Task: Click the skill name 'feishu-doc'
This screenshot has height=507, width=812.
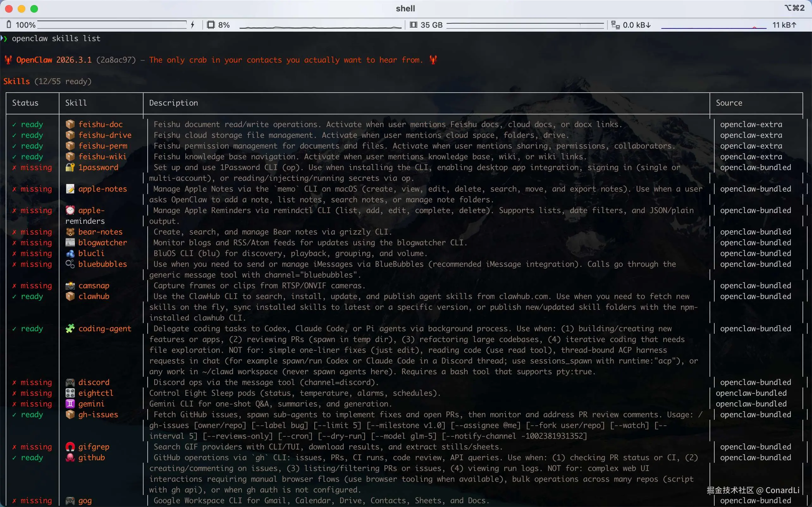Action: tap(101, 125)
